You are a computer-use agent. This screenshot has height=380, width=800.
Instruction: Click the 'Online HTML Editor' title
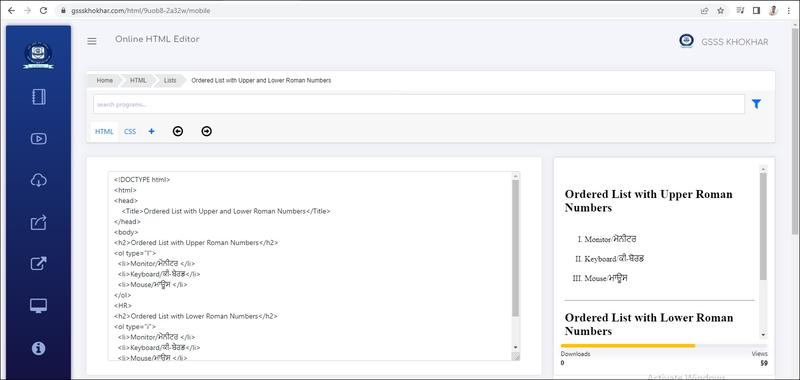[157, 39]
